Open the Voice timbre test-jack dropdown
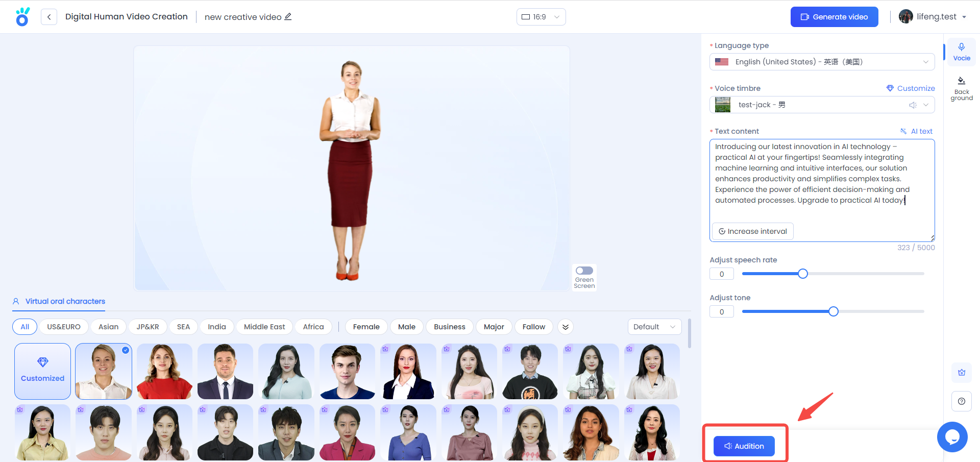 [x=822, y=105]
